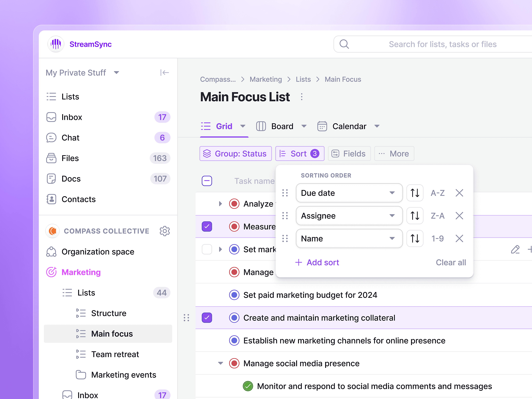Collapse the Manage social media presence subtasks
Viewport: 532px width, 399px height.
(220, 363)
